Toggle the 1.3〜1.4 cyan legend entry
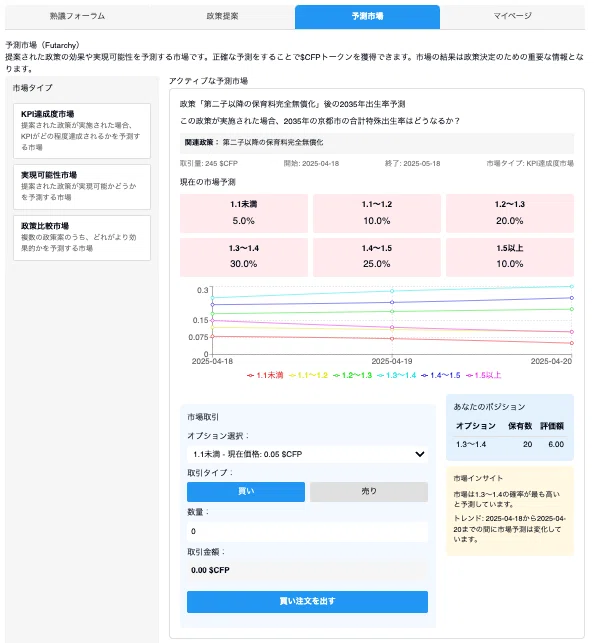Screen dimensions: 595x643 tap(397, 375)
